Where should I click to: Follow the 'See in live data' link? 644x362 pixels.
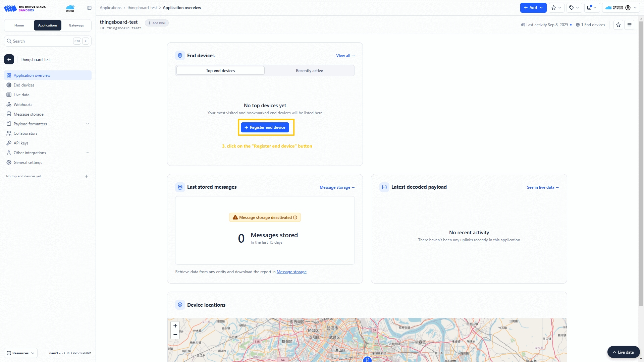click(x=542, y=187)
